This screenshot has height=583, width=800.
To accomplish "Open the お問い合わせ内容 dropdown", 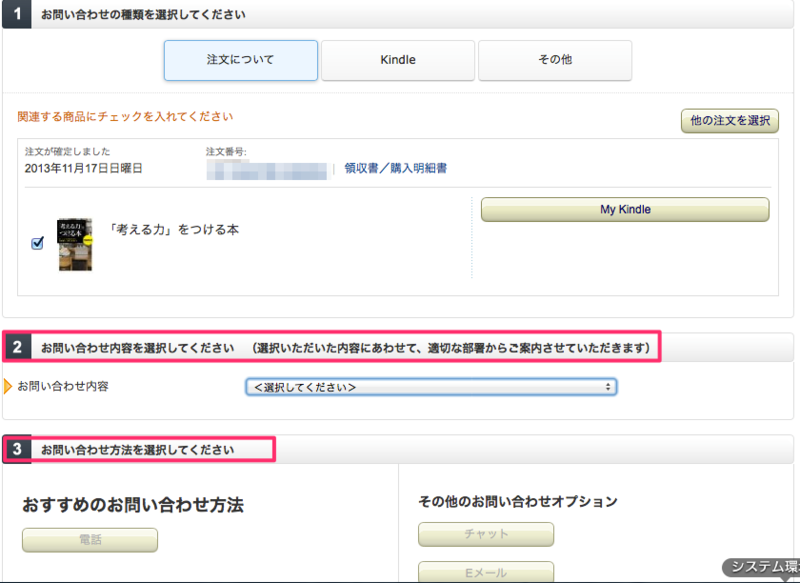I will click(x=431, y=387).
